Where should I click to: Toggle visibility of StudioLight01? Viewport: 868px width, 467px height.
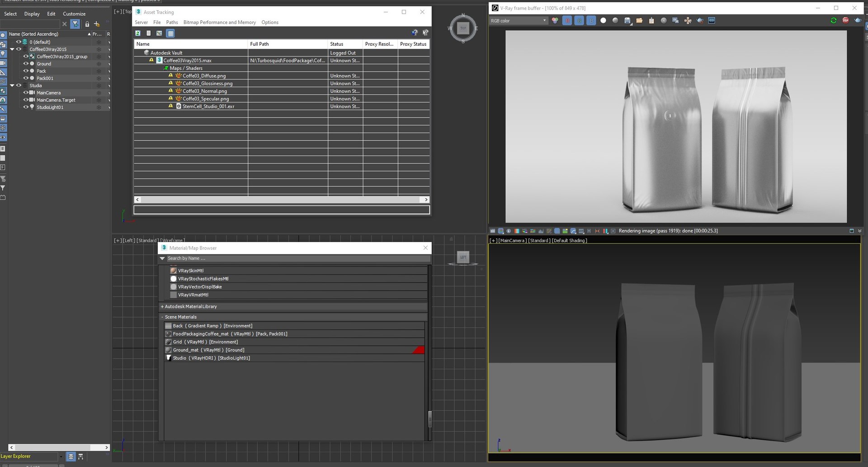[26, 107]
